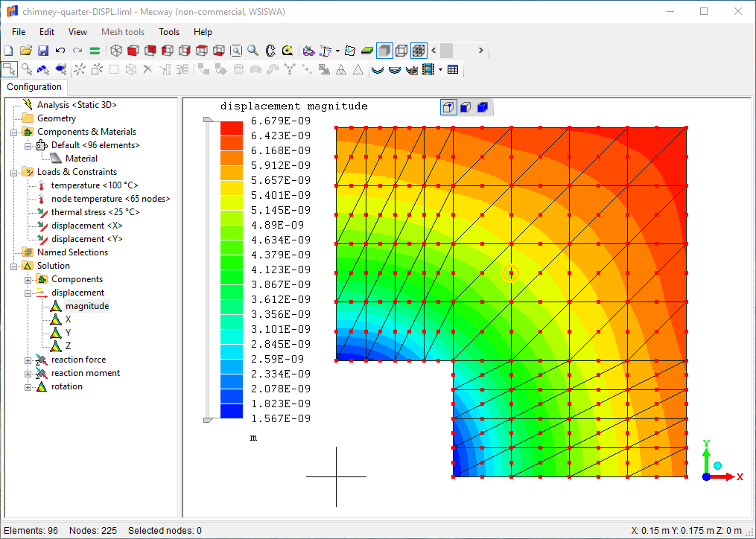Open the Edit menu
Screen dimensions: 756x539
click(x=47, y=32)
